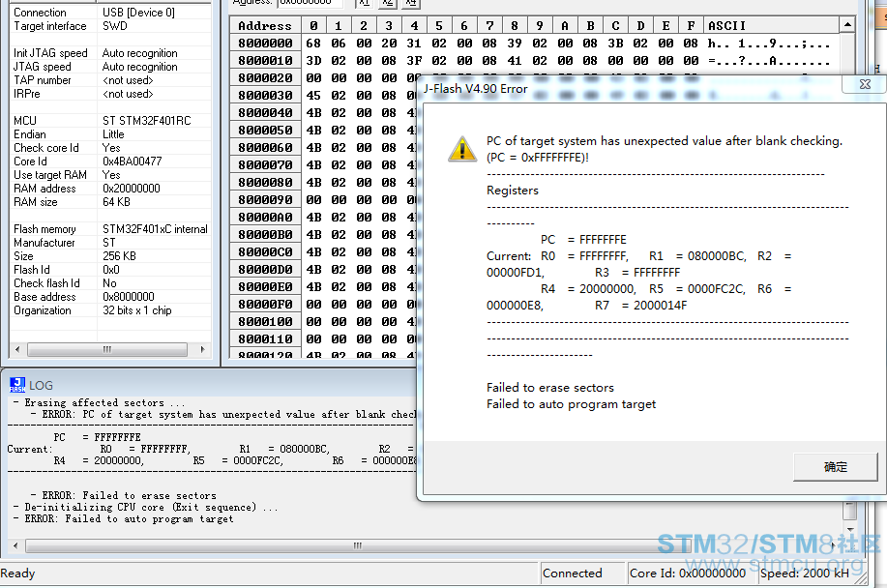Click the Core Id value 0x4BA00477
Image resolution: width=887 pixels, height=588 pixels.
click(132, 162)
